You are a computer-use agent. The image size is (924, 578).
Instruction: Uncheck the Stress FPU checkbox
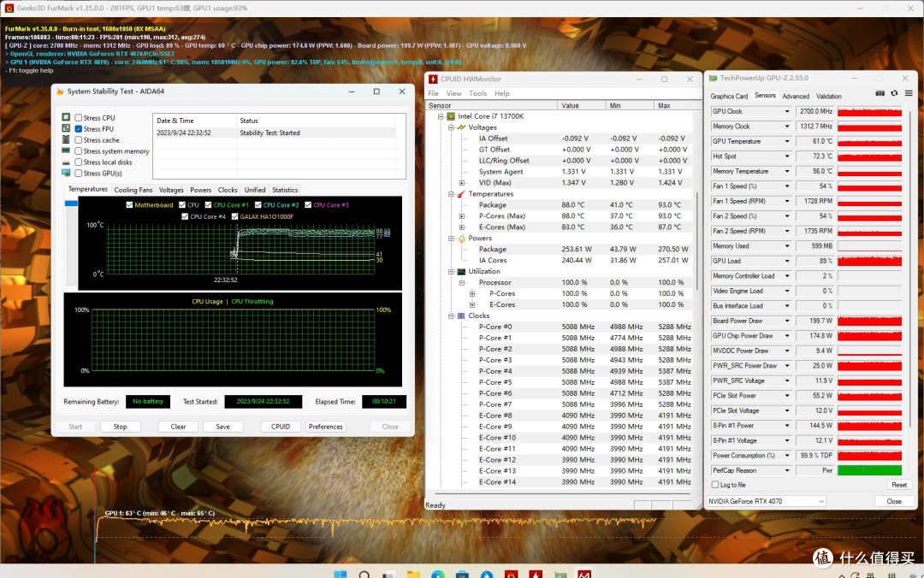pyautogui.click(x=79, y=129)
